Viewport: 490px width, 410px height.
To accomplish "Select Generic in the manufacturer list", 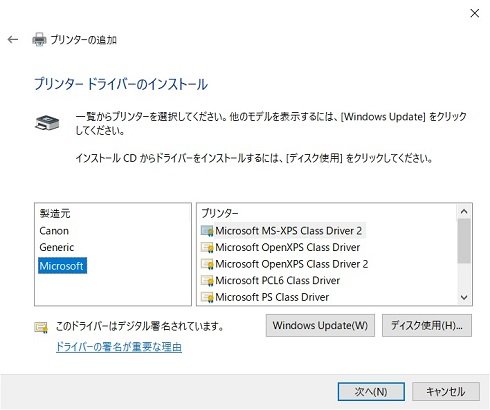I will click(56, 247).
